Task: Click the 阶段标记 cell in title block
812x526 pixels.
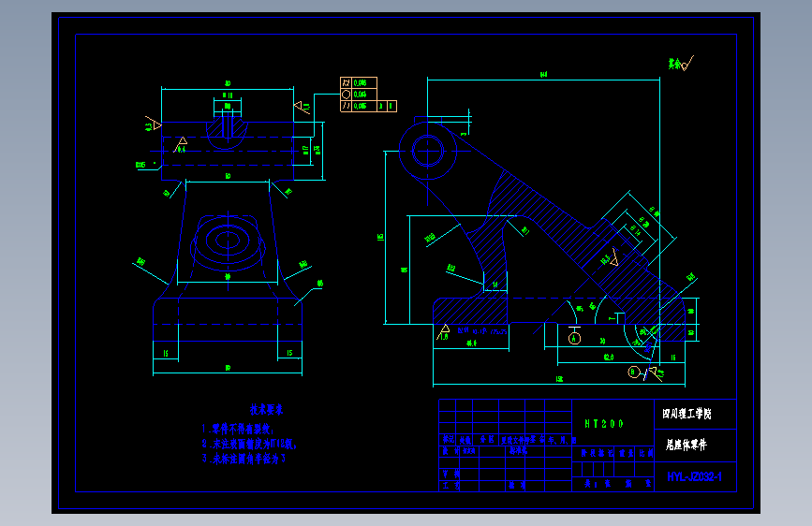Action: click(x=593, y=454)
